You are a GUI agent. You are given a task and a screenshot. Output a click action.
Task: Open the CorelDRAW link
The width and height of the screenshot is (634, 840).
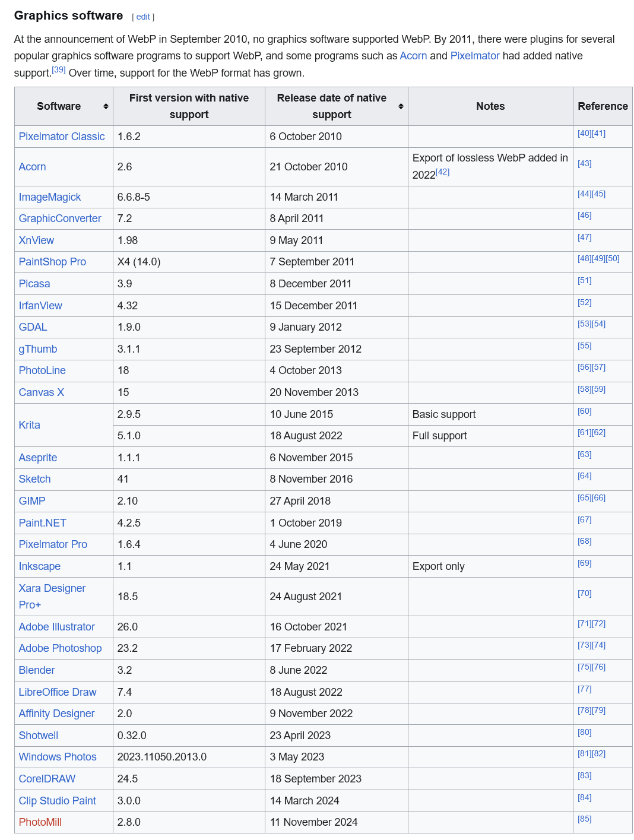[47, 779]
